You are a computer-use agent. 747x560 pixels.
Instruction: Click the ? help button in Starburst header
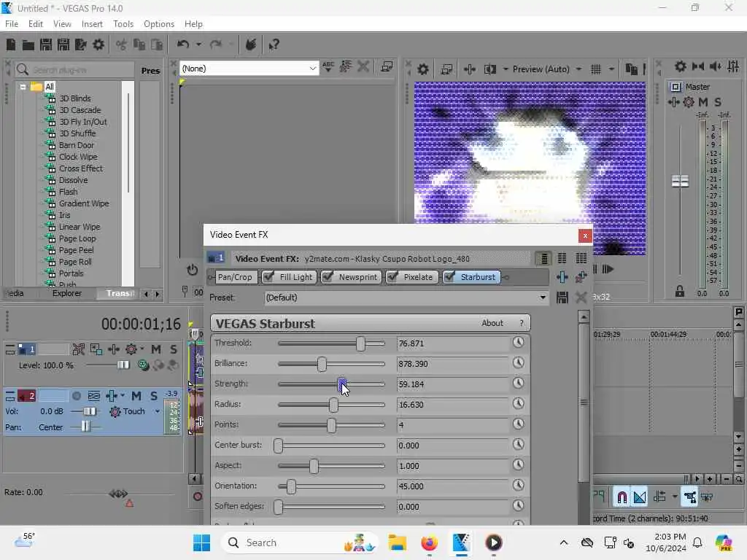tap(522, 323)
